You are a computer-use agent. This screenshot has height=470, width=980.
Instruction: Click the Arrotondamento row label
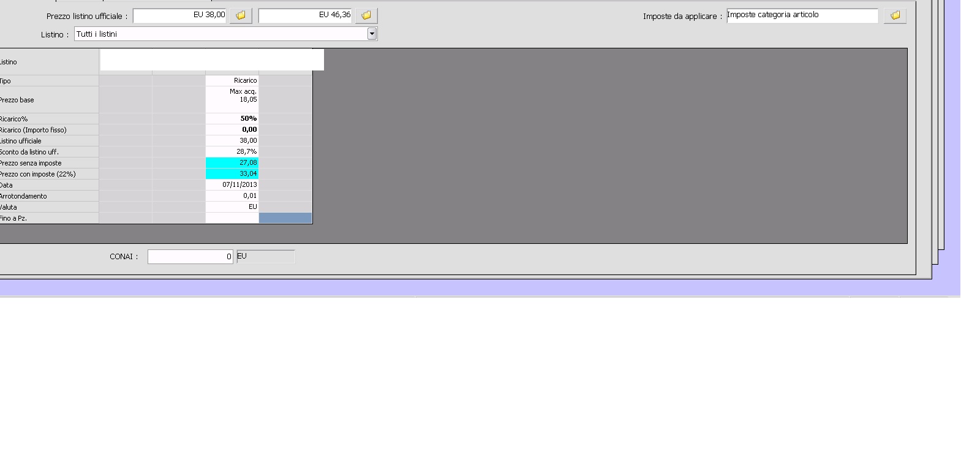click(23, 197)
